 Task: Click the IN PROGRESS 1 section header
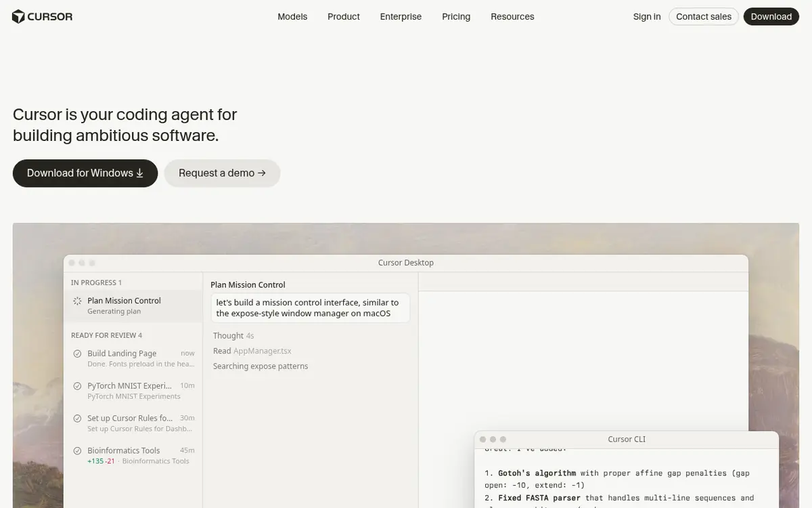click(x=96, y=282)
